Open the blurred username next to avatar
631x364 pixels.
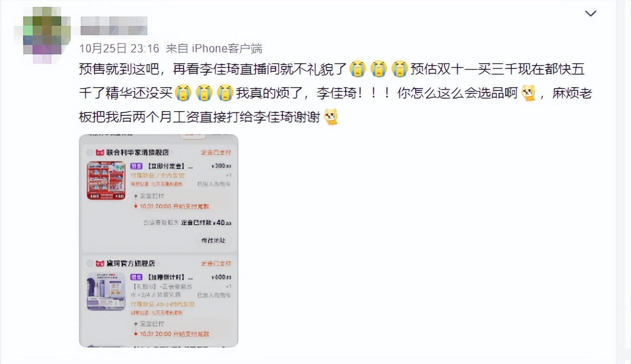click(x=114, y=26)
